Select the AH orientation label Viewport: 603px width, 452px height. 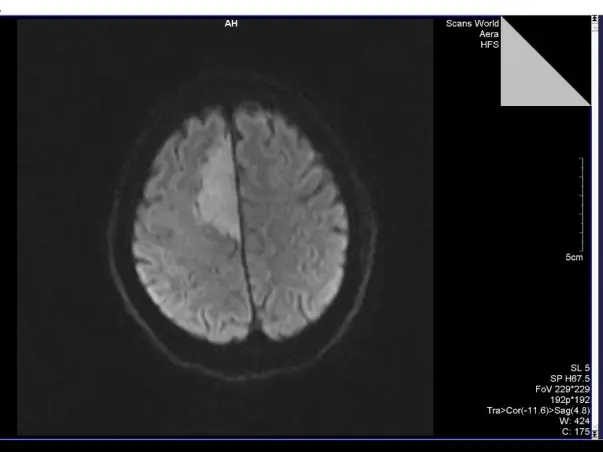pos(231,23)
